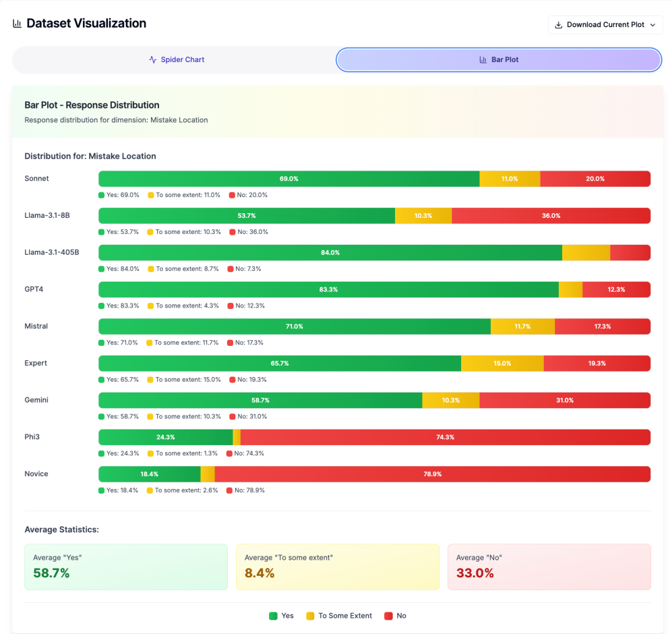Screen dimensions: 672x634
Task: Expand the Download Current Plot chevron
Action: point(652,25)
